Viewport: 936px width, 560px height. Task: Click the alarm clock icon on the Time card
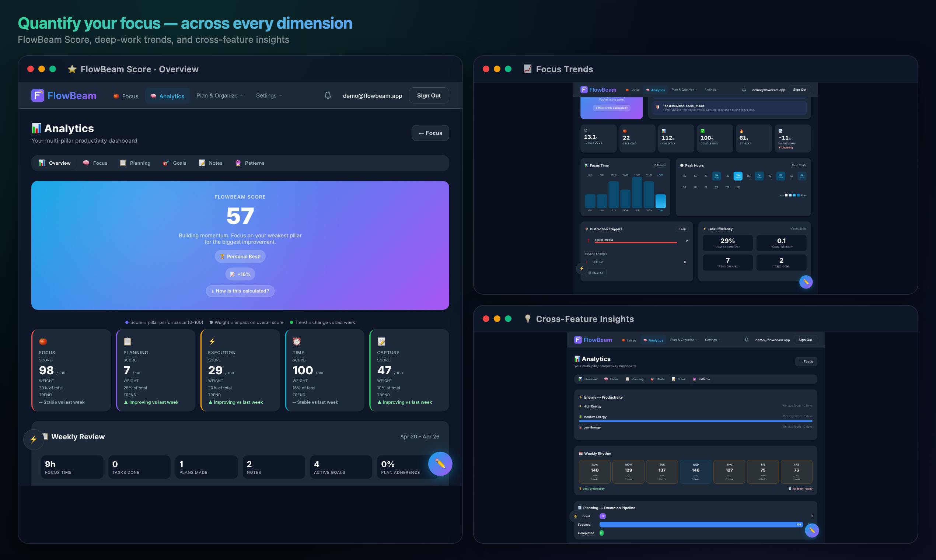tap(297, 342)
